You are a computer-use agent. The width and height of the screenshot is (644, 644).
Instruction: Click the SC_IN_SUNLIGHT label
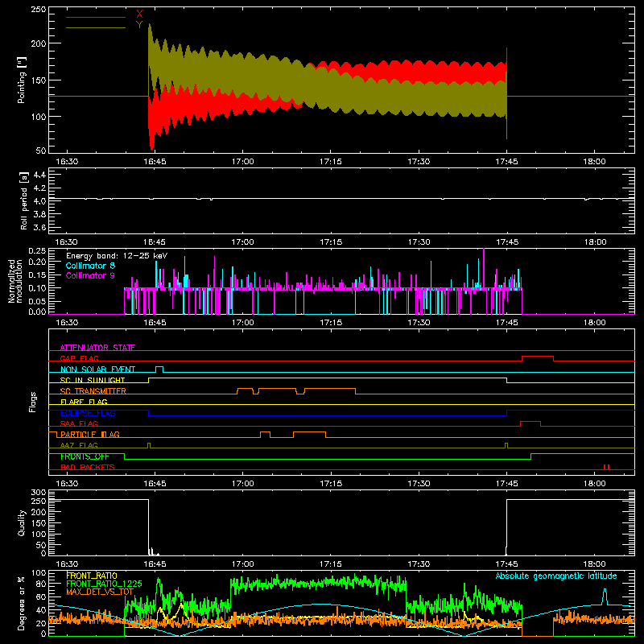click(93, 380)
